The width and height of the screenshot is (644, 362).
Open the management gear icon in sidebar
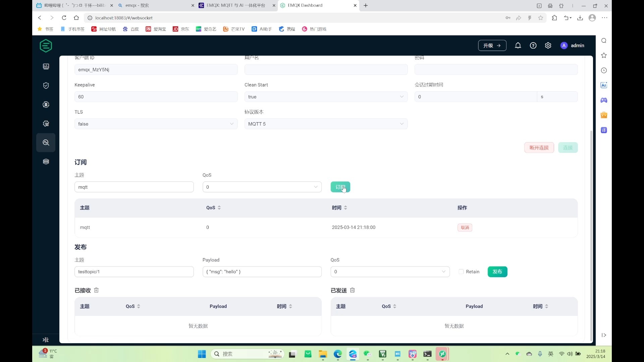click(46, 124)
